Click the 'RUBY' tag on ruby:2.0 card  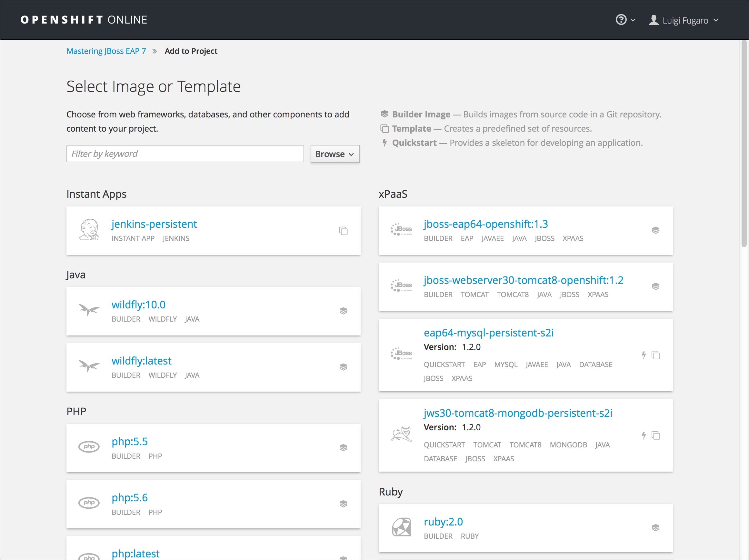470,536
